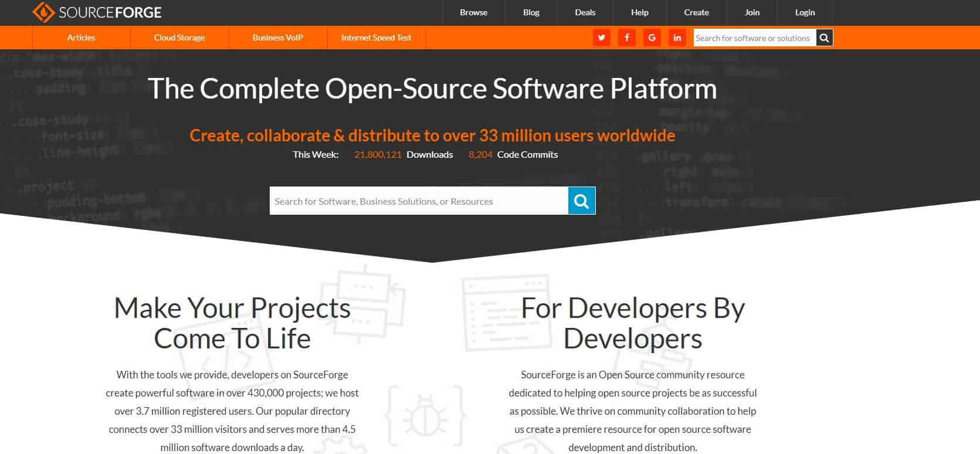Open Internet Speed Test
The width and height of the screenshot is (980, 454).
point(377,38)
